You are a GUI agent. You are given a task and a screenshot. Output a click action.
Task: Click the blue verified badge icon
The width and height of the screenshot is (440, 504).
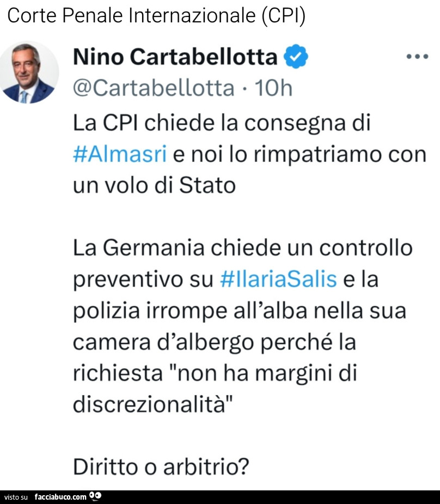coord(296,57)
